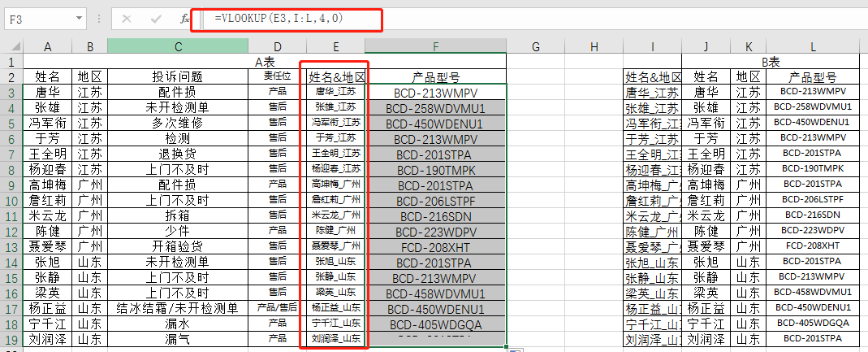Viewport: 868px width, 352px height.
Task: Click cell I3 唐华_江苏 in B表
Action: (652, 92)
